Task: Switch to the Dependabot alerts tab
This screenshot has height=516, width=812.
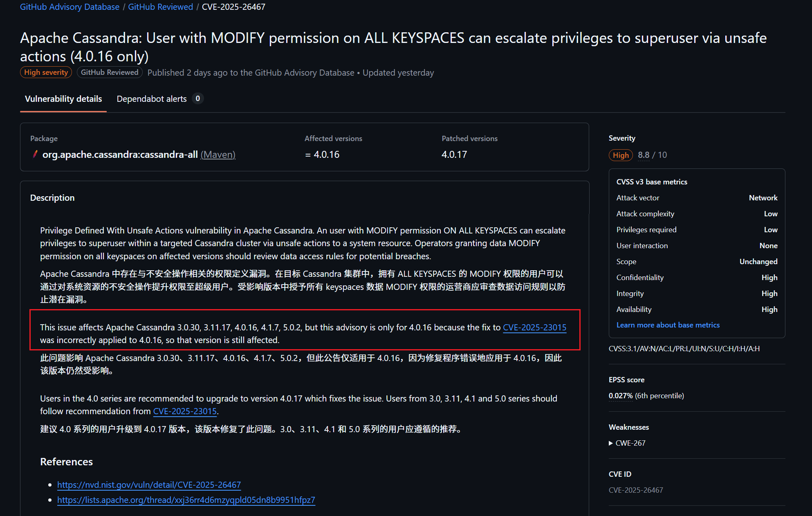Action: pos(151,99)
